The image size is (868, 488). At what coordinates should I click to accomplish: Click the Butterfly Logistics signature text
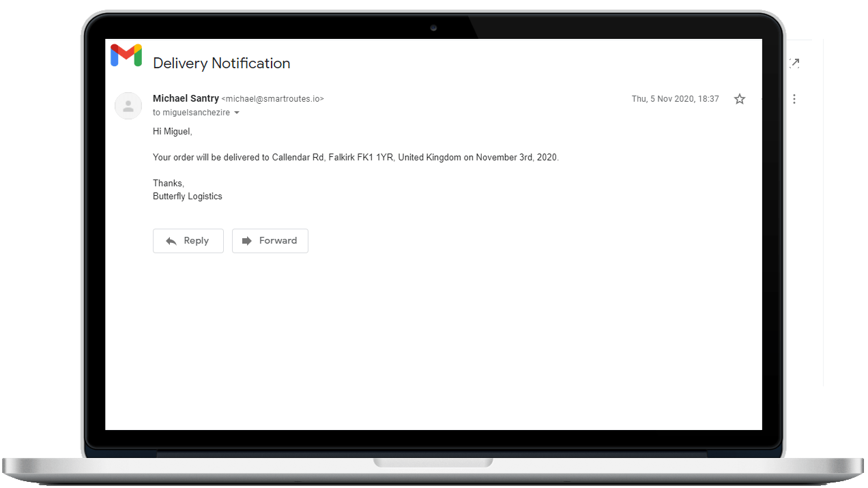coord(188,197)
